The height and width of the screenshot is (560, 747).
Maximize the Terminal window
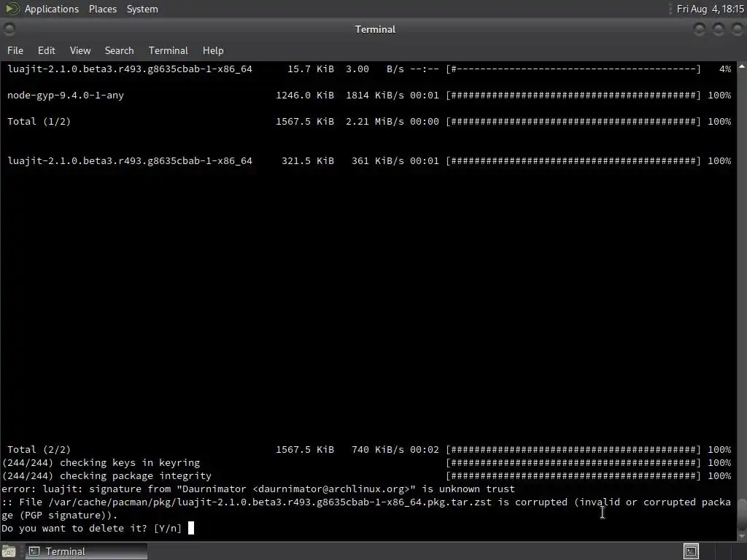(x=719, y=29)
